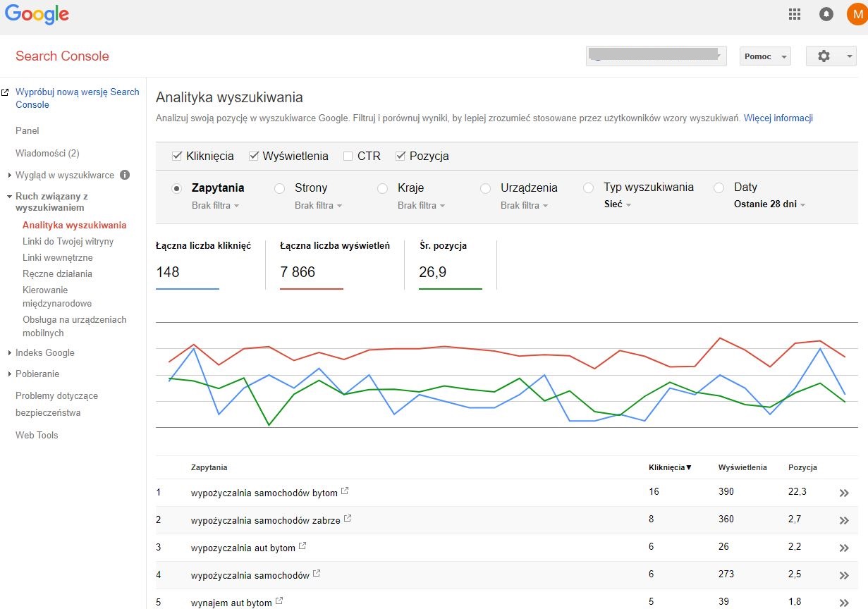Open Brak filtra dropdown under Urządzenia
868x609 pixels.
point(524,206)
